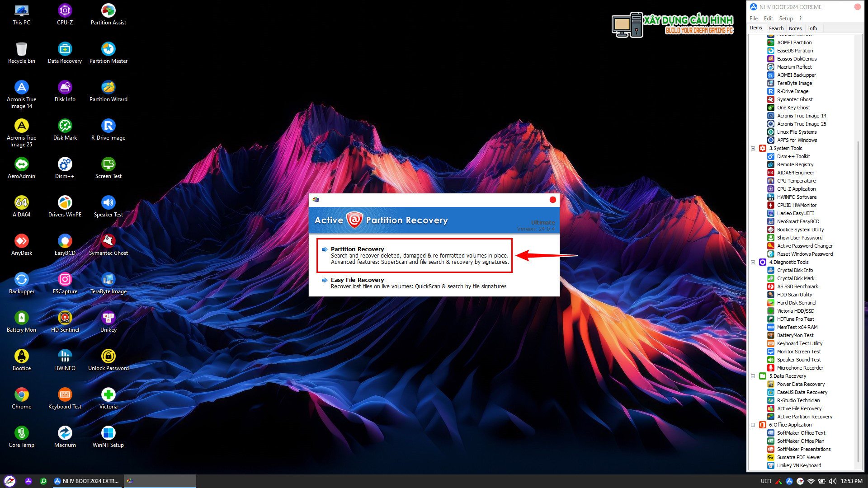Close the Active Partition Recovery dialog
Screen dimensions: 868x488
552,200
